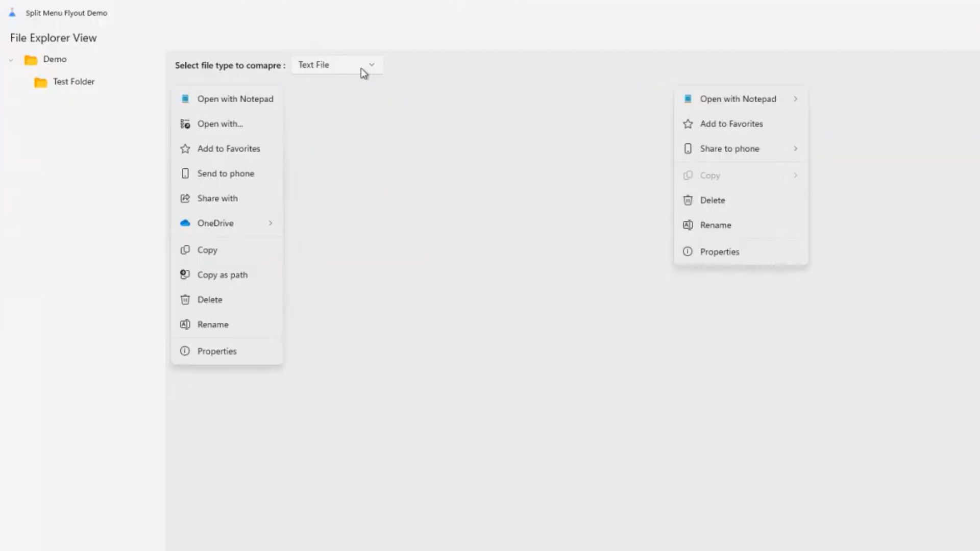This screenshot has width=980, height=551.
Task: Click the rename icon in right menu
Action: tap(688, 225)
